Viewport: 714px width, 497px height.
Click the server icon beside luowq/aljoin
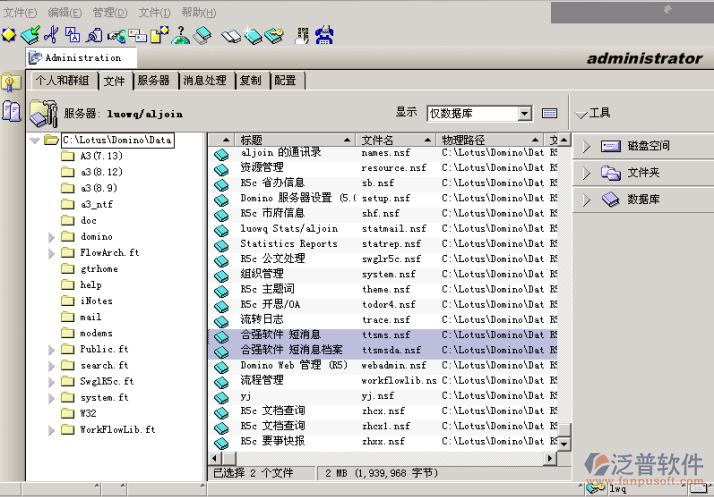point(44,111)
